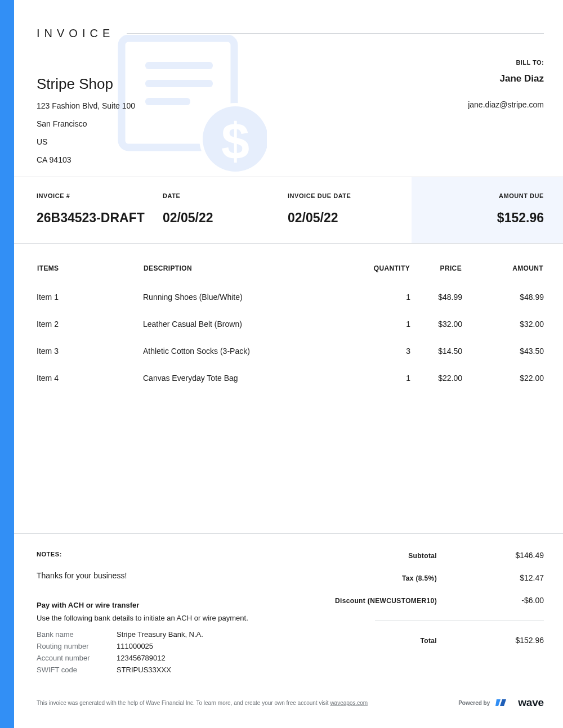Select account number 123456789012
Screen dimensions: 563x728
(x=141, y=658)
